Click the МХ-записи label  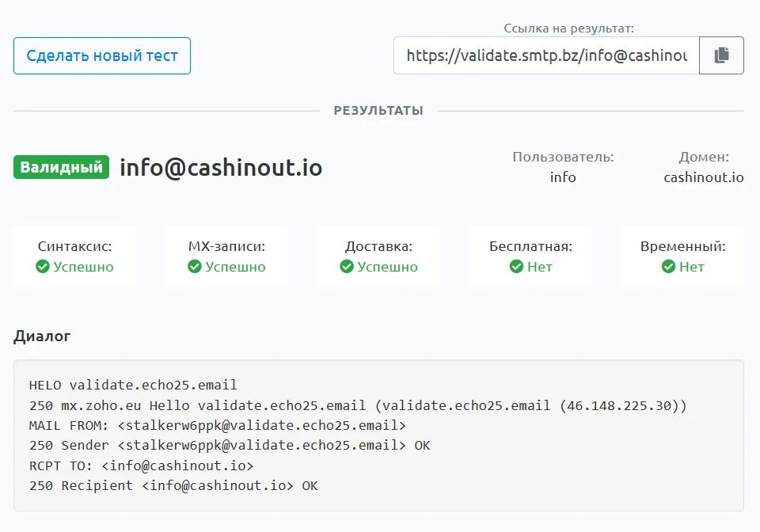[x=227, y=246]
